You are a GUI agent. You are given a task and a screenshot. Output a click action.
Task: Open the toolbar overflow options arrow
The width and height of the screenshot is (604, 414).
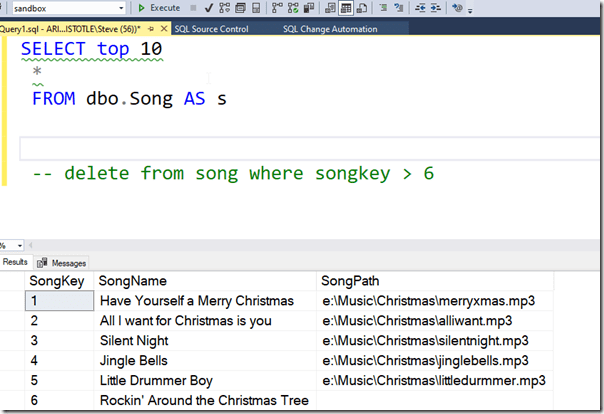coord(470,10)
